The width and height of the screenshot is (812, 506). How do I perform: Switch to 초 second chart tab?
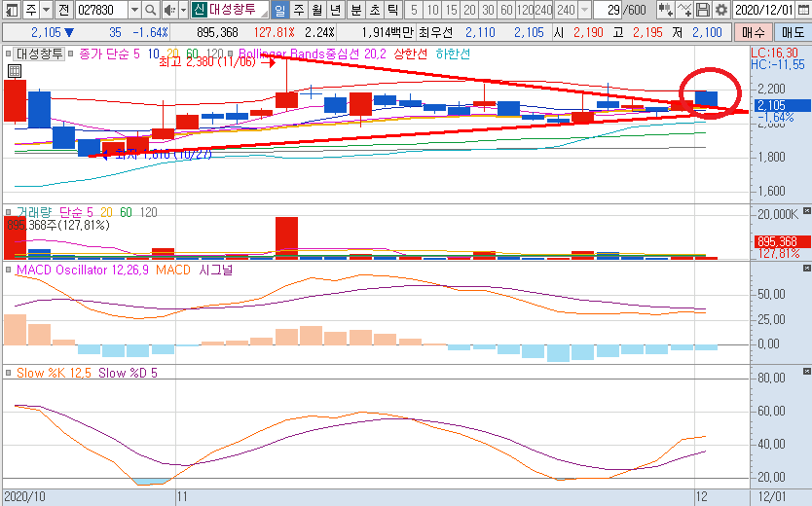coord(375,10)
